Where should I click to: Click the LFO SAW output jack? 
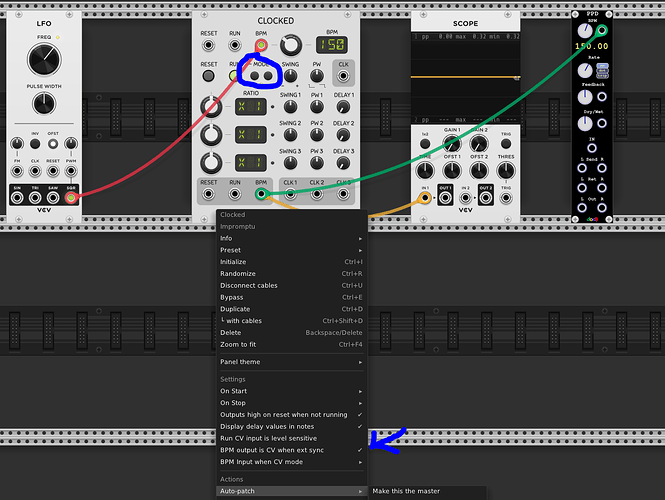tap(53, 198)
